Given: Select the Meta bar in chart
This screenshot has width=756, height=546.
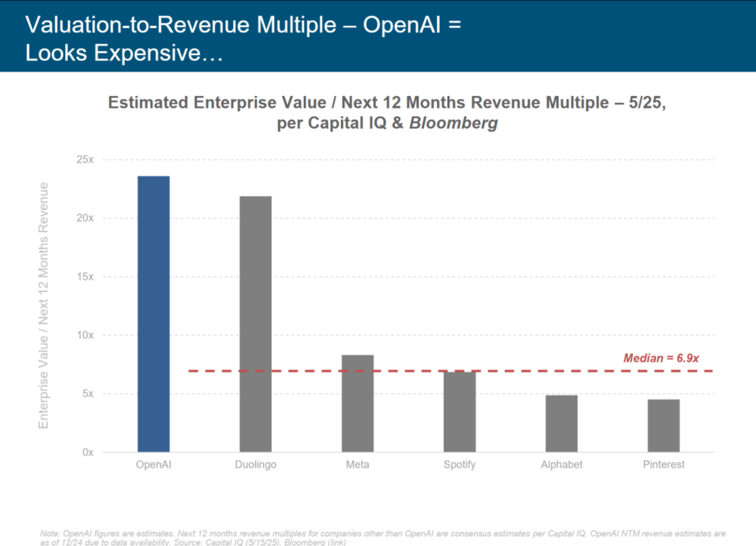Looking at the screenshot, I should [358, 403].
